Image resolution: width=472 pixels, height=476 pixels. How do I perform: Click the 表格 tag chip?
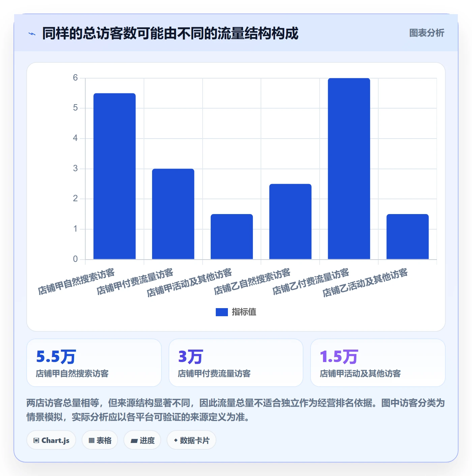100,440
